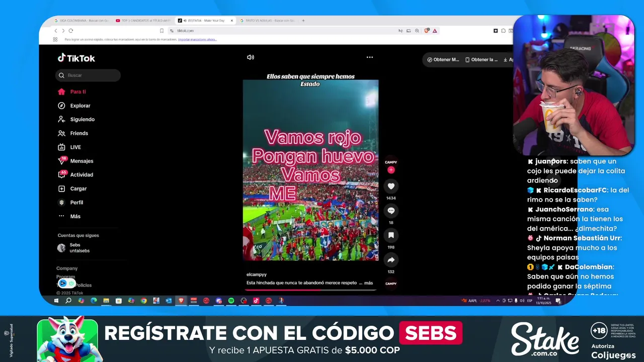Open Spotify from the taskbar
This screenshot has height=362, width=644.
point(231,301)
